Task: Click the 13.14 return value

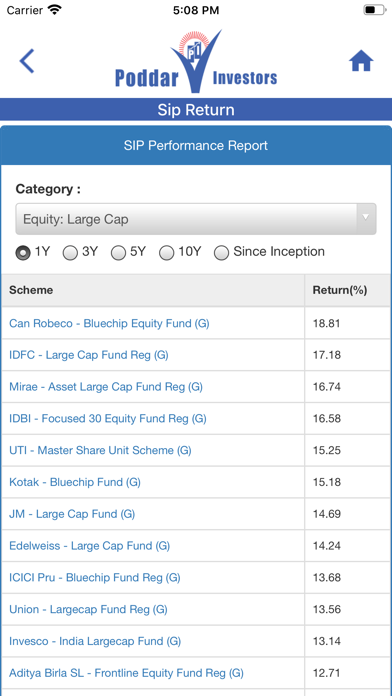Action: click(x=327, y=641)
